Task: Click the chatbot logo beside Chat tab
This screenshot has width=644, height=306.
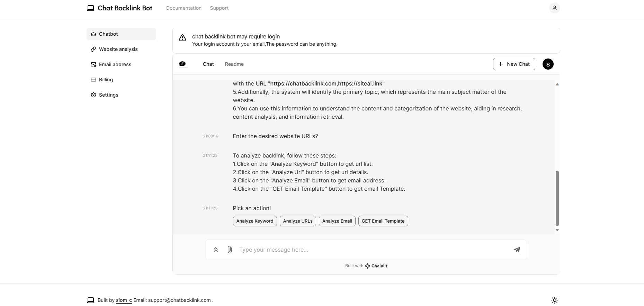Action: pyautogui.click(x=183, y=64)
